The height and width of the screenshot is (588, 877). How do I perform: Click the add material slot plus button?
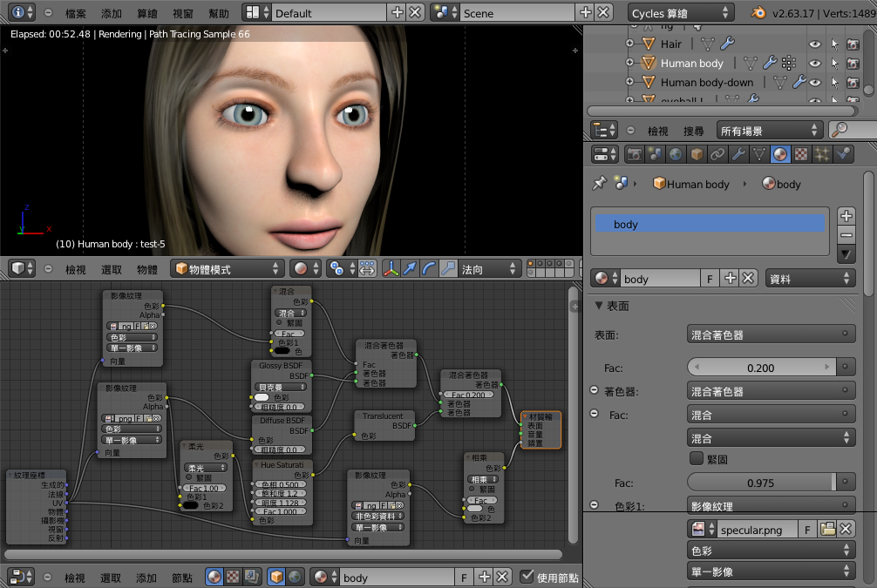pos(846,216)
